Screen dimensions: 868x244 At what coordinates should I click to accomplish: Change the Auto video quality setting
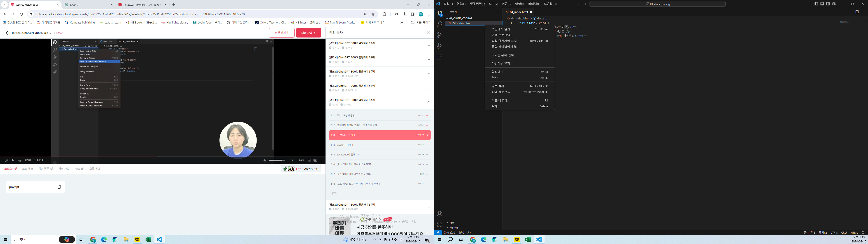coord(301,160)
